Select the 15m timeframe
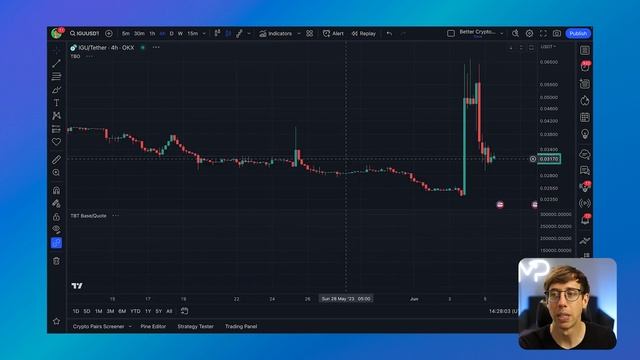640x360 pixels. click(193, 33)
